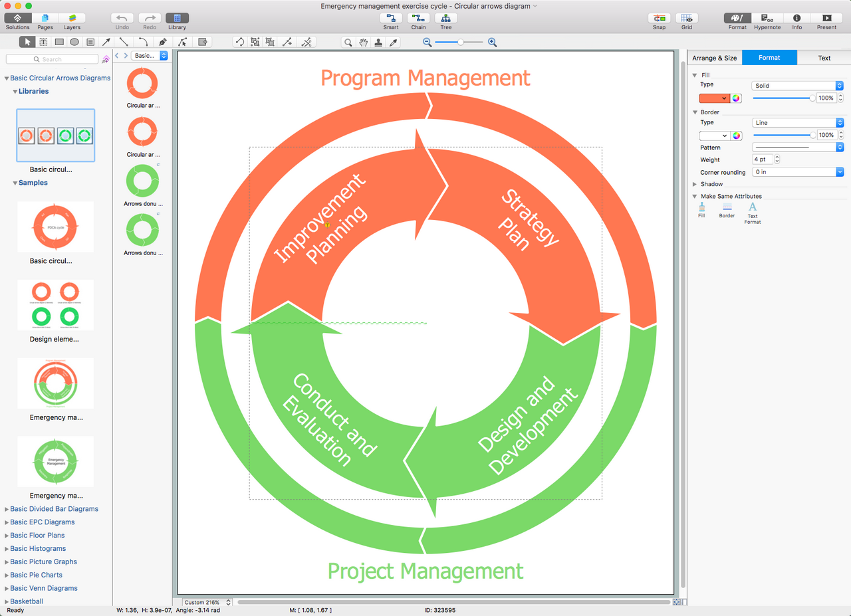Viewport: 851px width, 616px height.
Task: Apply Make Same Border
Action: tap(727, 210)
